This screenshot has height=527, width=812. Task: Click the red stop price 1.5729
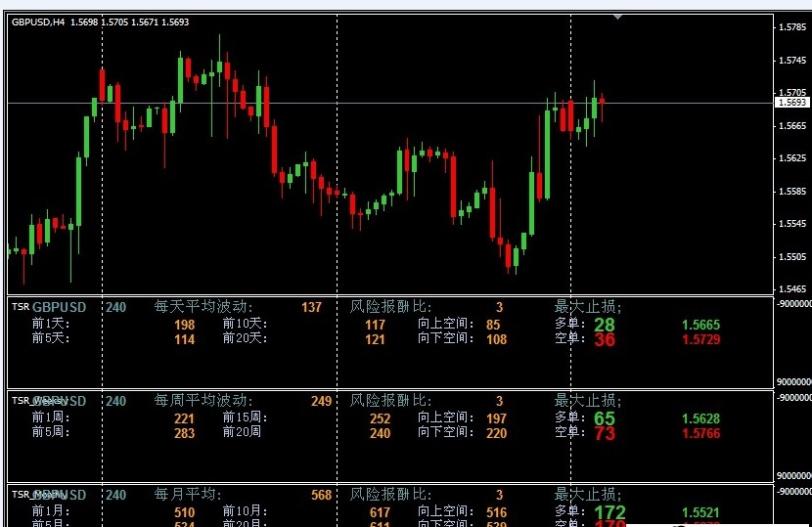700,339
